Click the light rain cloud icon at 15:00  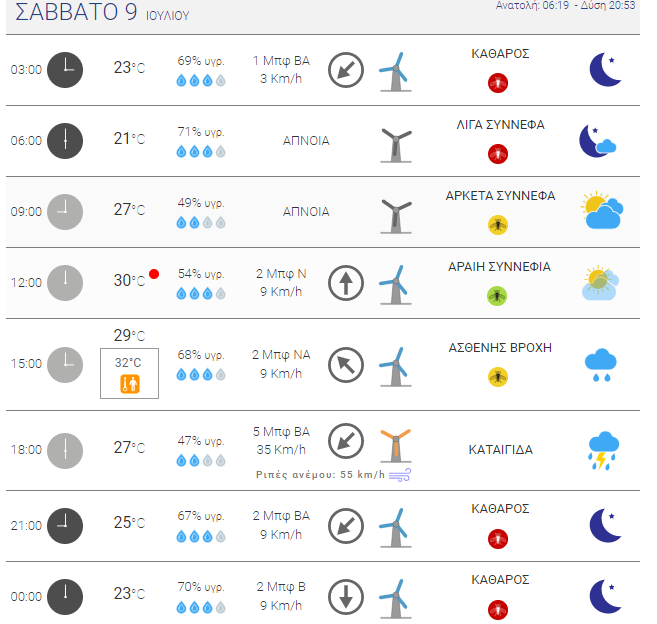tap(600, 364)
